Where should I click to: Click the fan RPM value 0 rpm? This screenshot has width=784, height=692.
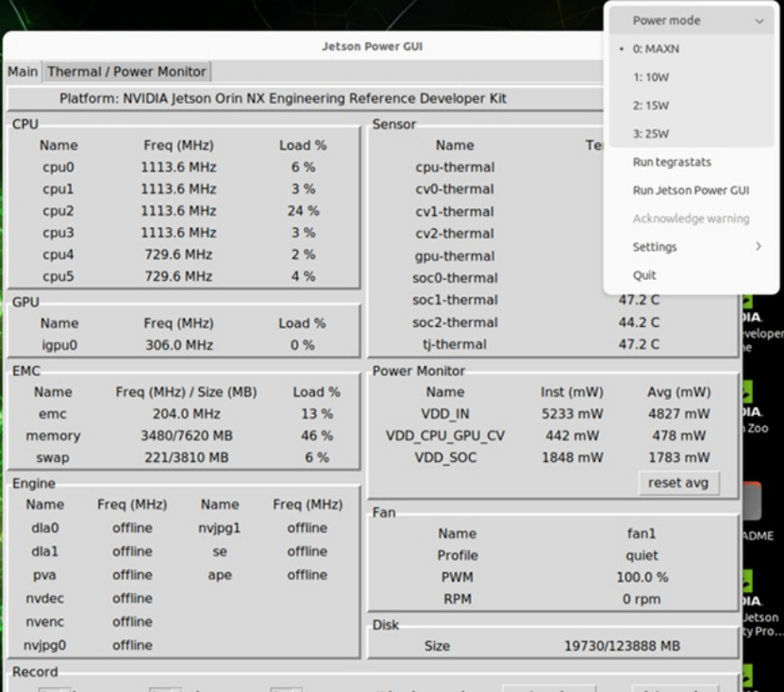point(641,599)
